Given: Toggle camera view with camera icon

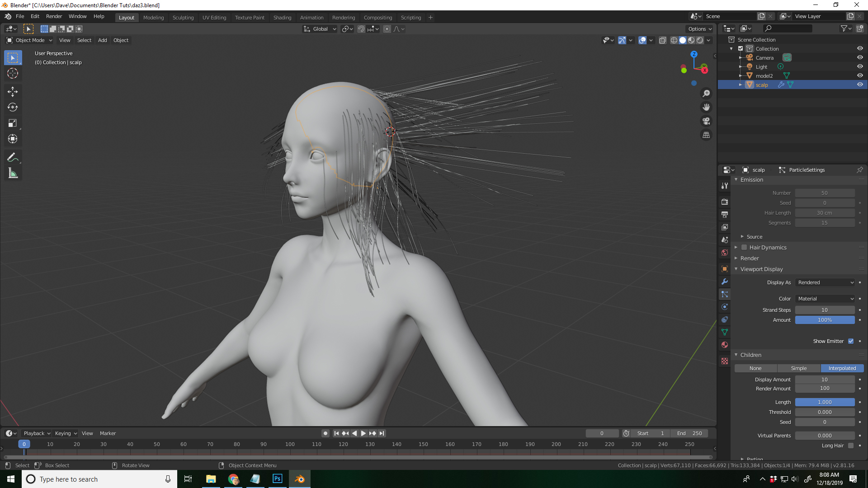Looking at the screenshot, I should click(x=706, y=121).
